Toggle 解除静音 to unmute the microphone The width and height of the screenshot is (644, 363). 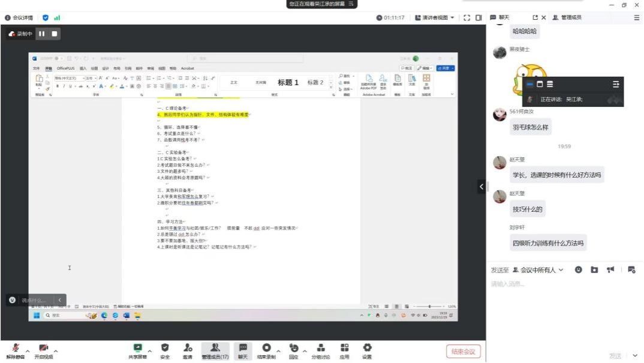pyautogui.click(x=16, y=349)
